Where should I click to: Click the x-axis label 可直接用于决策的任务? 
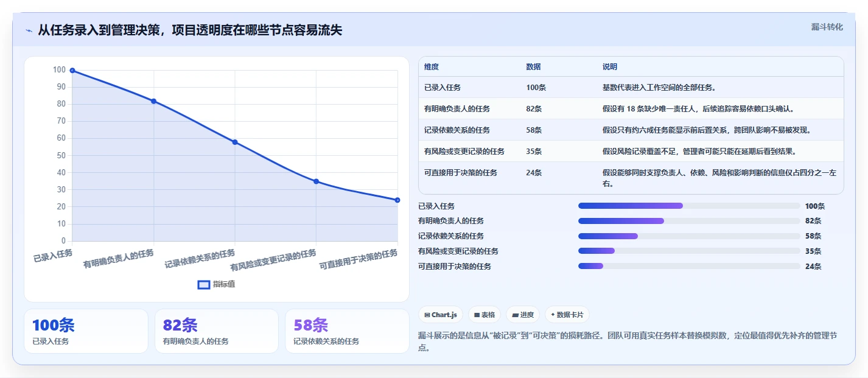tap(359, 260)
